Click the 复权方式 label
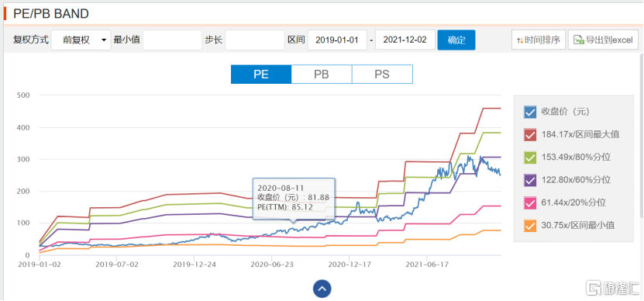 [31, 40]
